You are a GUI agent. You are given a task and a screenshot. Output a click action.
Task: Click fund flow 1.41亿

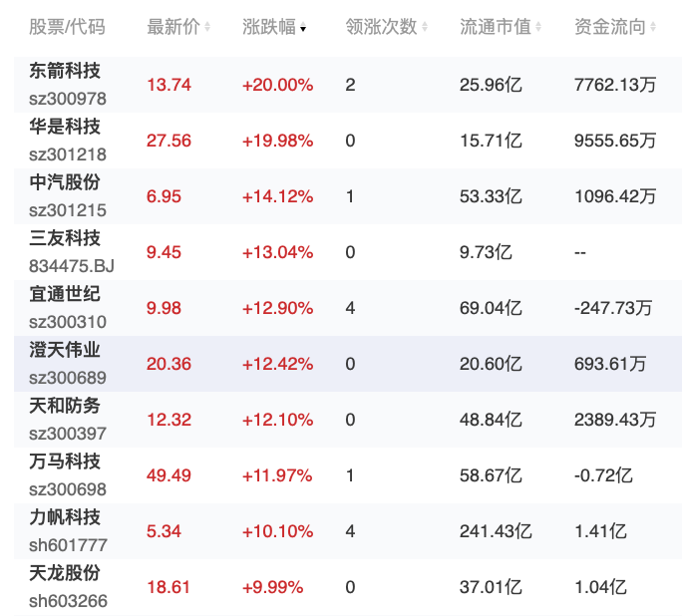point(600,531)
